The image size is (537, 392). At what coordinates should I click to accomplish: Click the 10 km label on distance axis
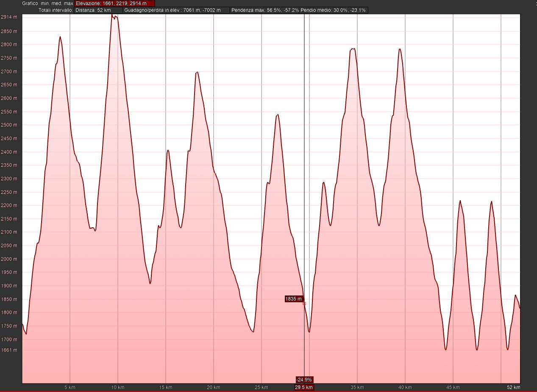[x=118, y=387]
